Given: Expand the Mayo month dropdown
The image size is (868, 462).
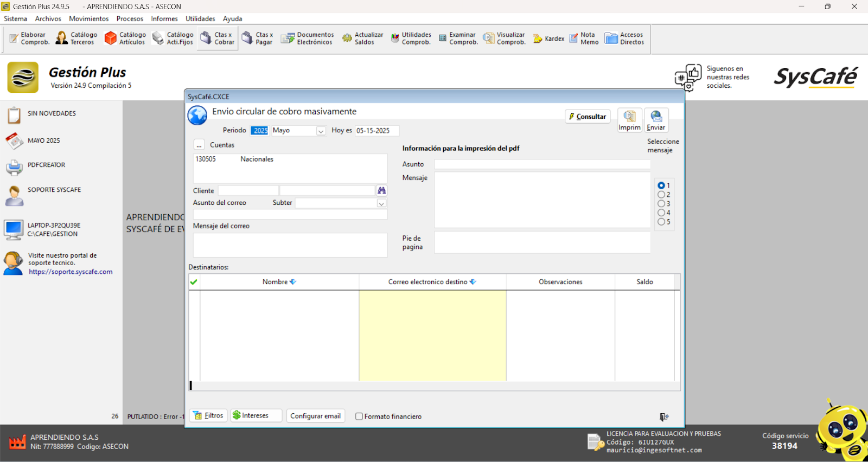Looking at the screenshot, I should click(321, 131).
